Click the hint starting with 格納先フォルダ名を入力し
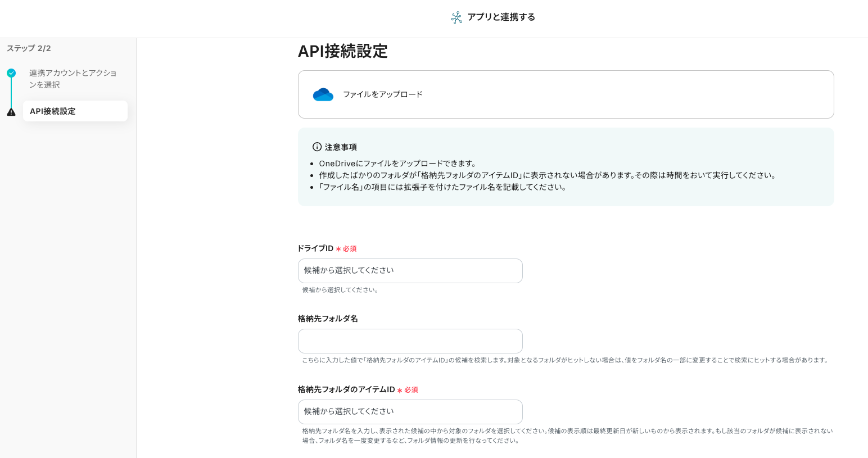 click(567, 436)
